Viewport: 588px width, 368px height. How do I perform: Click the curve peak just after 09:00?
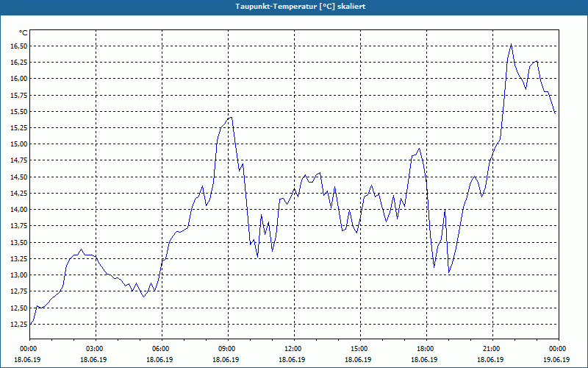point(232,118)
